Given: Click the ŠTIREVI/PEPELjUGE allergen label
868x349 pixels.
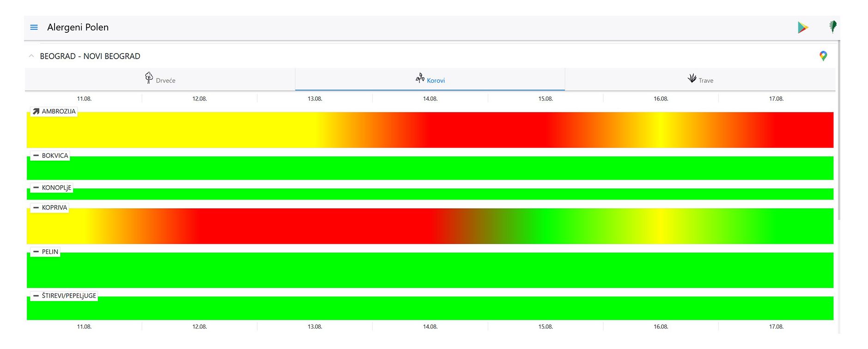Looking at the screenshot, I should pyautogui.click(x=69, y=295).
